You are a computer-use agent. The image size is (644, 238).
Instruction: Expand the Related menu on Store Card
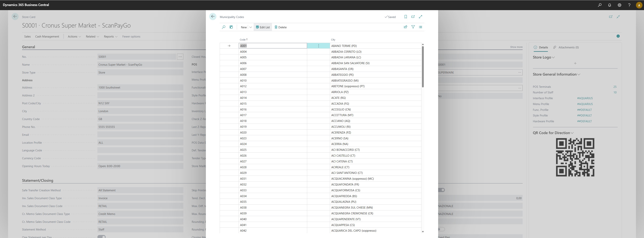(x=92, y=37)
